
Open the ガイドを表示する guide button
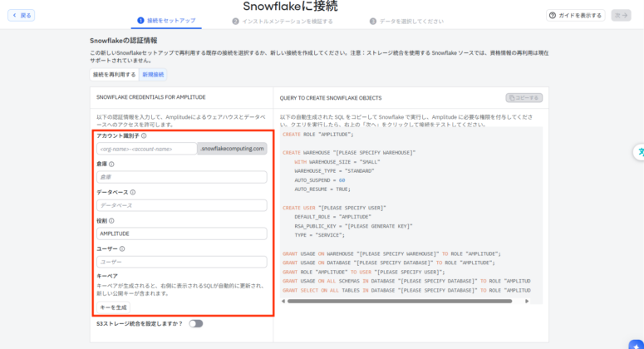[x=575, y=15]
